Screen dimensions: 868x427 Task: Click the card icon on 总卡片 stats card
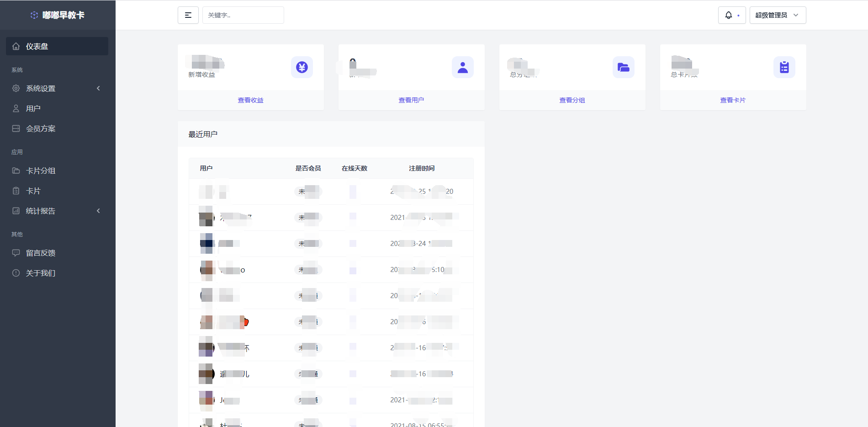(784, 67)
